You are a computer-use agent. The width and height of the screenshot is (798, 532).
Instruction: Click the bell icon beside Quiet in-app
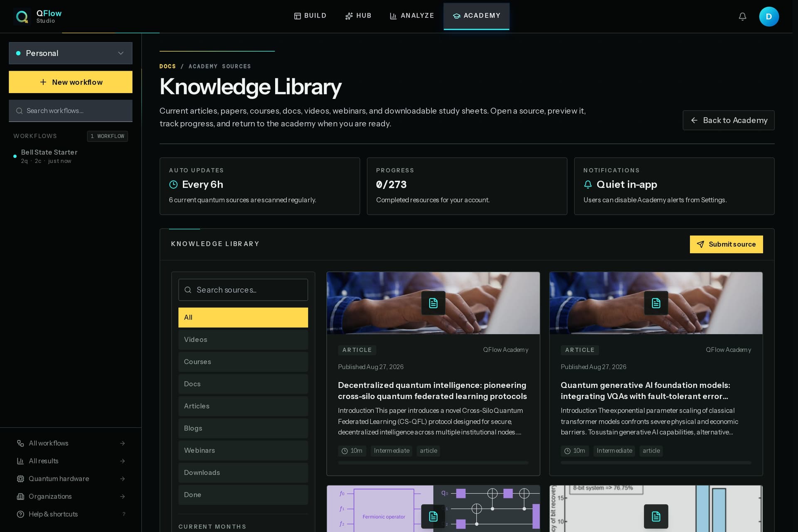coord(588,185)
